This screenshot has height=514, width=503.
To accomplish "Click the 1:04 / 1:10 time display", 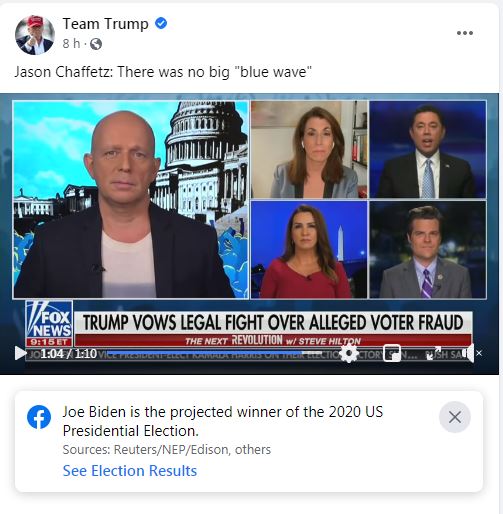I will tap(69, 353).
